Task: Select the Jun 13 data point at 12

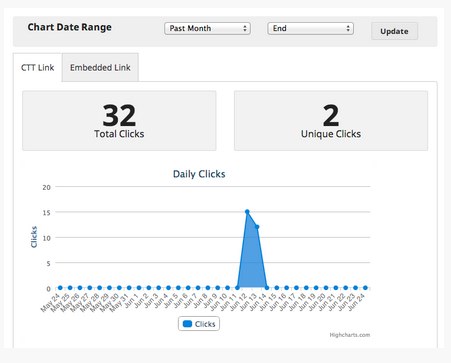Action: point(257,227)
